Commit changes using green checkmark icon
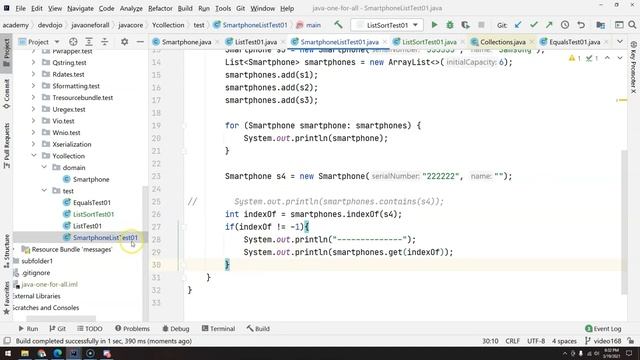Viewport: 640px width, 360px height. (x=533, y=25)
